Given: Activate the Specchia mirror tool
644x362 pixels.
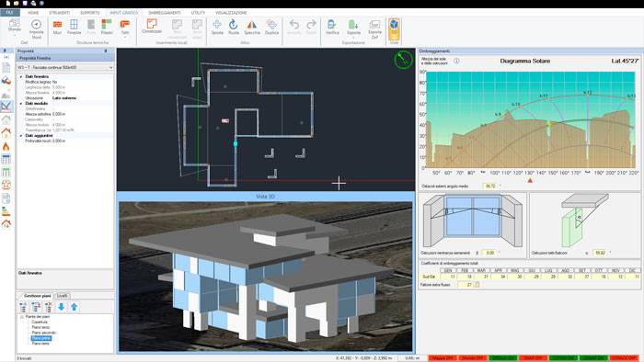Looking at the screenshot, I should pos(252,28).
